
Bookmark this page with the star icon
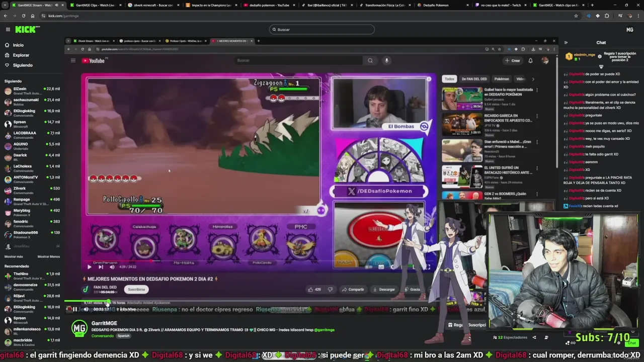[576, 16]
